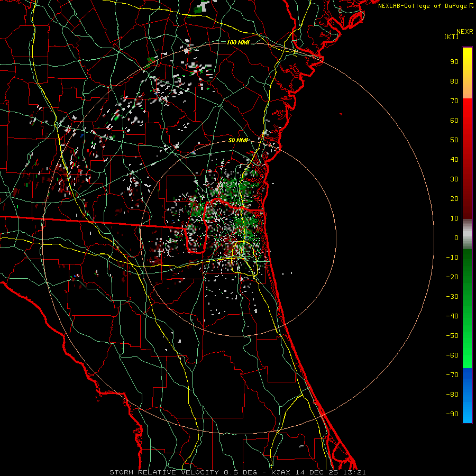The width and height of the screenshot is (476, 476).
Task: Click the positive 50 scale value
Action: click(454, 140)
